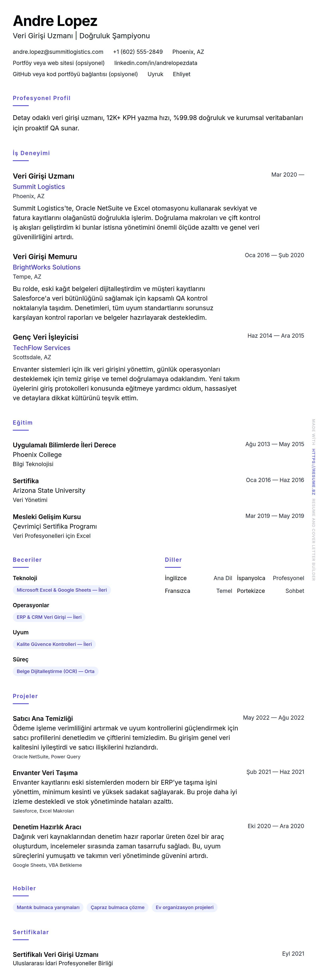
Task: Open the linkedin.com/in/andrelopezdata link
Action: [x=156, y=63]
